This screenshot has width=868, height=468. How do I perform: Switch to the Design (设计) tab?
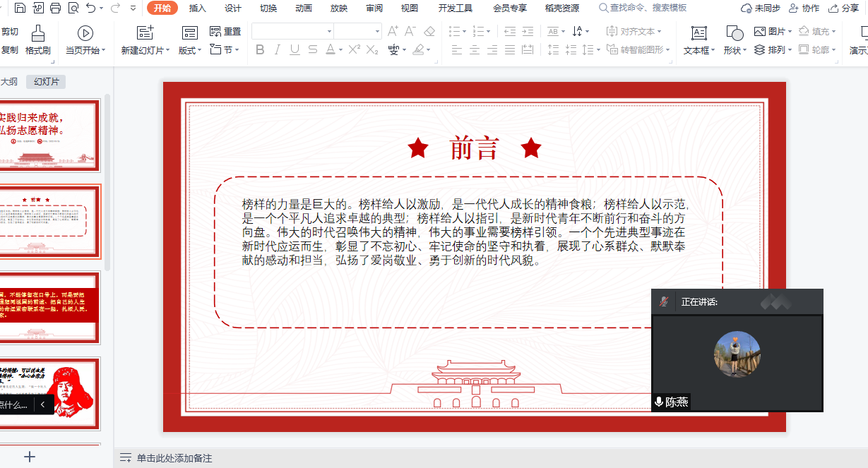[233, 8]
